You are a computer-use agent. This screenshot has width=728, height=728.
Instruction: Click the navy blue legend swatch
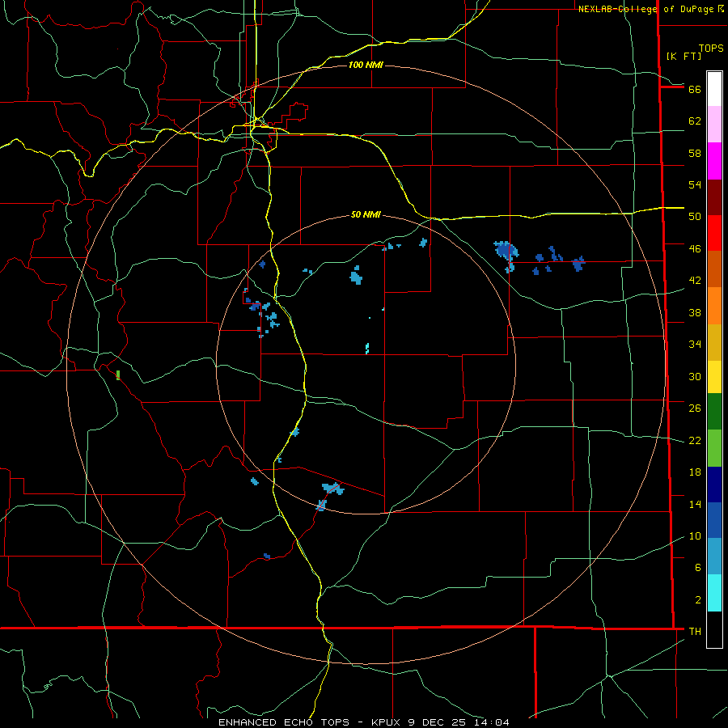coord(714,485)
